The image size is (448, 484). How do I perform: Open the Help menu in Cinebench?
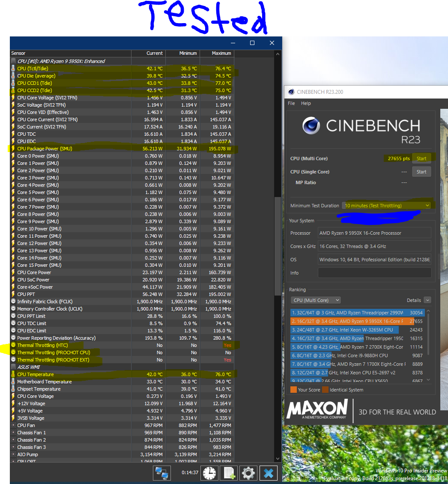pos(306,103)
